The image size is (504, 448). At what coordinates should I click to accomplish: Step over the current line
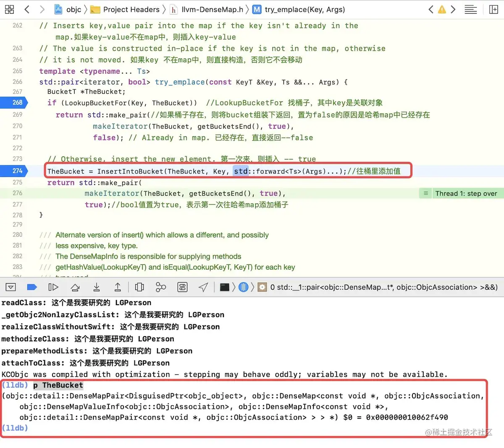click(75, 287)
